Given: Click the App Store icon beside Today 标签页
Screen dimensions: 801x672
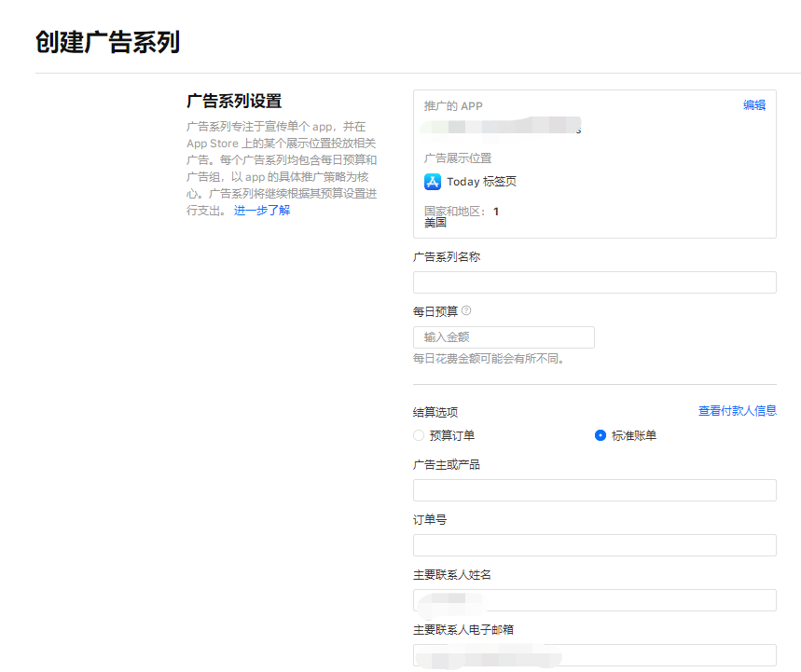Looking at the screenshot, I should (x=432, y=182).
